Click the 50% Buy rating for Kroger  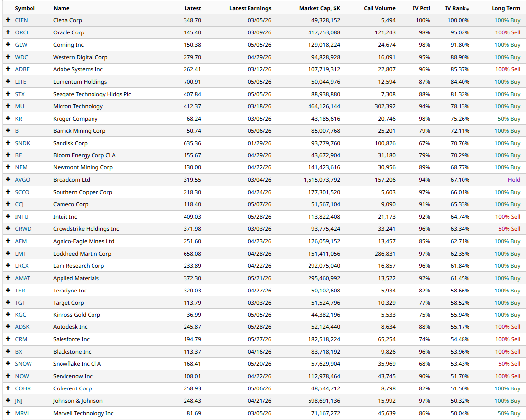(509, 119)
